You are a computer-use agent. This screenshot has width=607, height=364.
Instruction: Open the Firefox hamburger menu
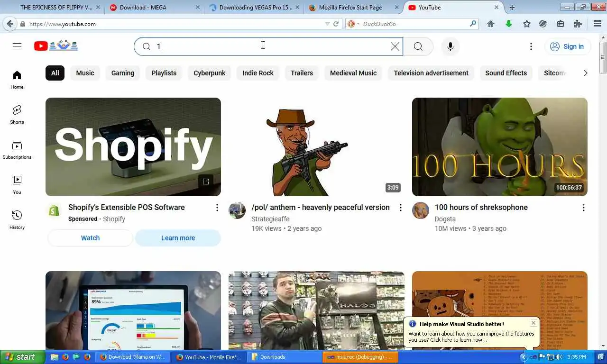pos(598,24)
